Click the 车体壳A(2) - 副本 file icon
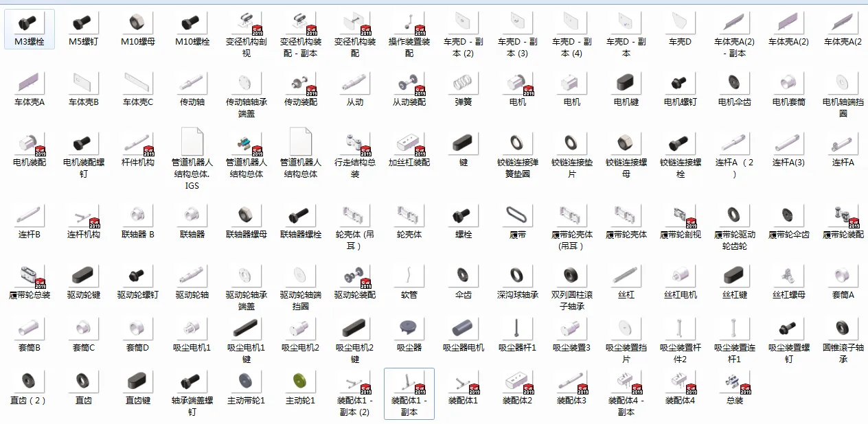Screen dimensions: 868x424 (733, 23)
